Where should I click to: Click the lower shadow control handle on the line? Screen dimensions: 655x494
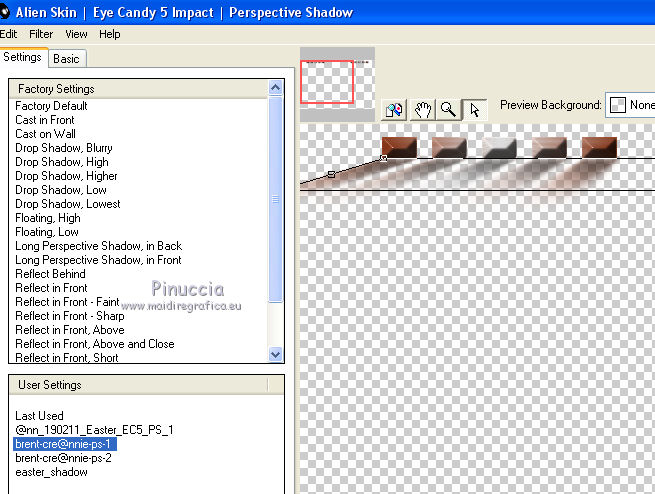click(331, 174)
